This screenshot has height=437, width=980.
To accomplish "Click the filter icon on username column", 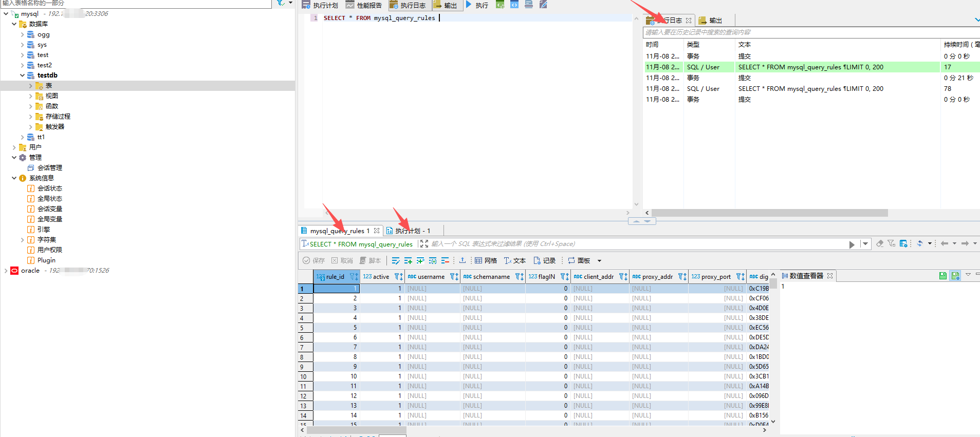I will (454, 277).
